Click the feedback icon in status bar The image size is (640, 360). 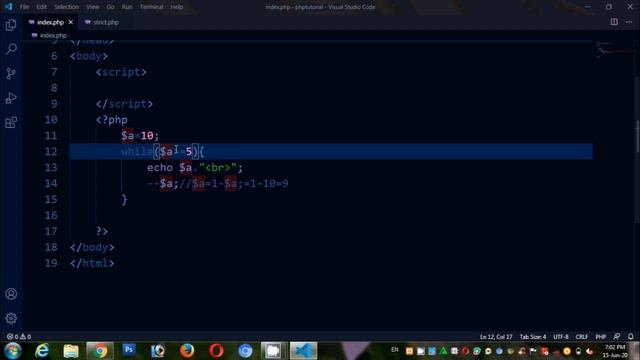click(617, 337)
